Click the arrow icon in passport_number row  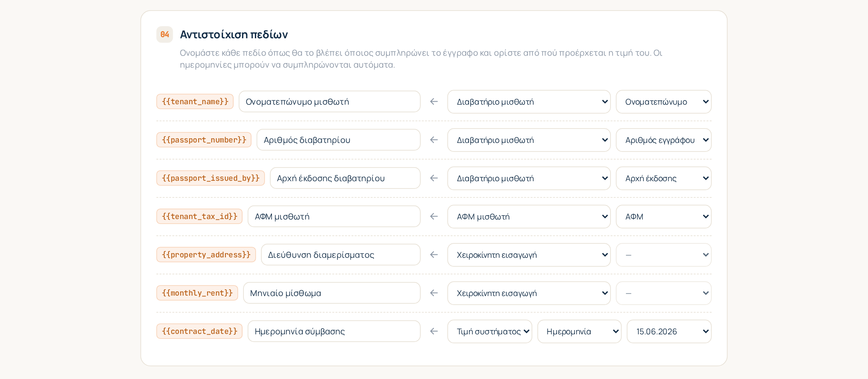coord(434,140)
